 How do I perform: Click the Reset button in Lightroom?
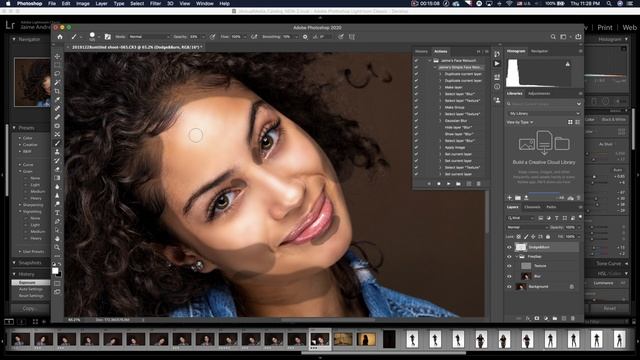[x=609, y=309]
